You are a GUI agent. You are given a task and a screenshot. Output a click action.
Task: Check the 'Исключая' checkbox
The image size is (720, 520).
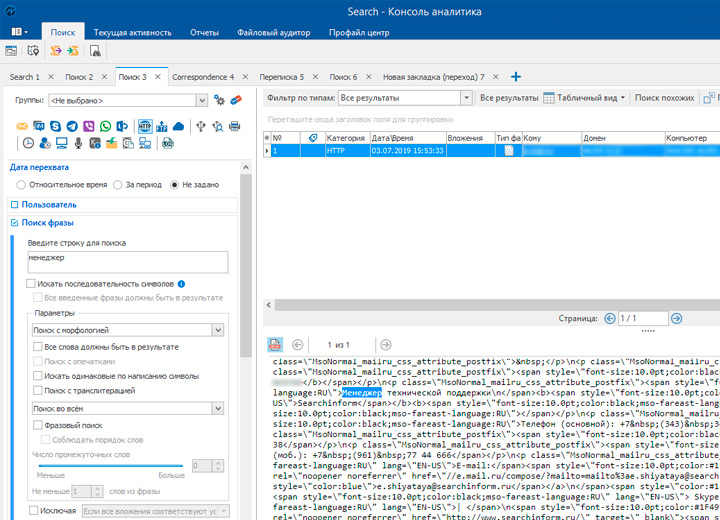[34, 510]
